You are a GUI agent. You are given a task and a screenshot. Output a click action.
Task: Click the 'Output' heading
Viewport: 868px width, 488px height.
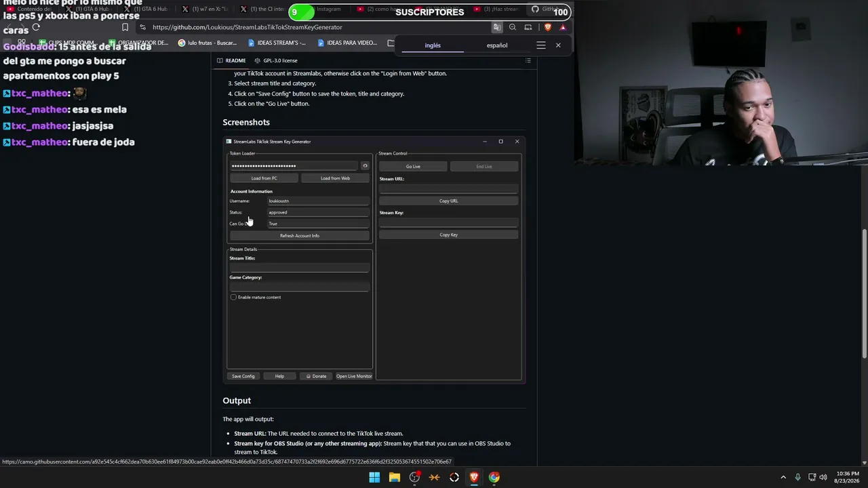point(237,401)
